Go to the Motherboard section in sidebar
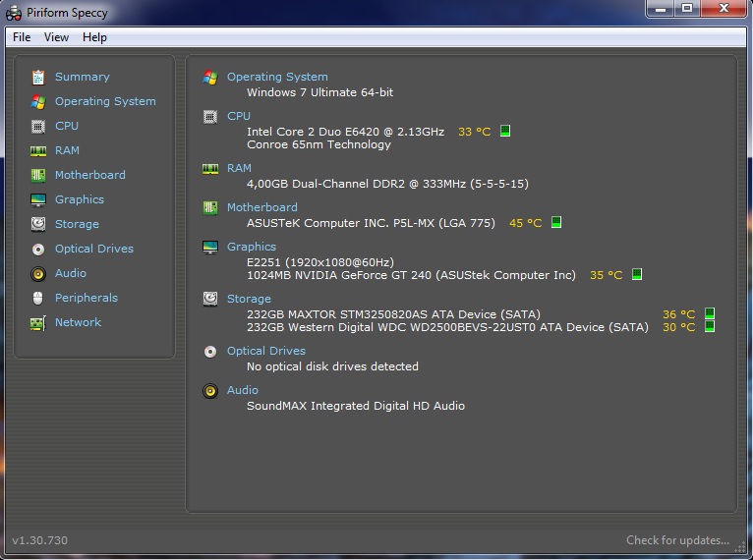The width and height of the screenshot is (753, 560). pyautogui.click(x=90, y=175)
